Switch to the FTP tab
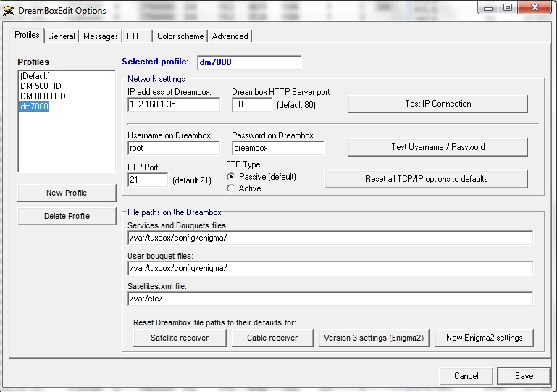This screenshot has width=557, height=392. (134, 36)
